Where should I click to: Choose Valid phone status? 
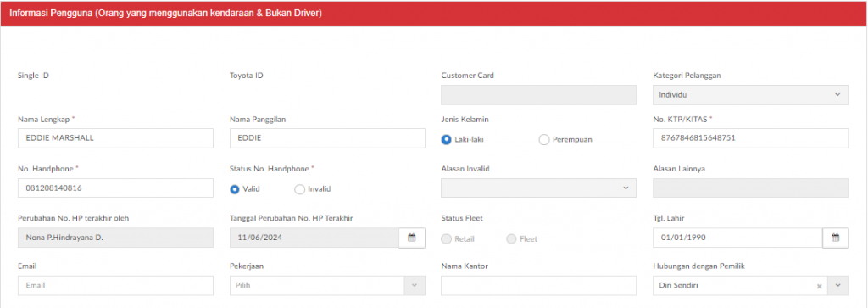coord(235,189)
